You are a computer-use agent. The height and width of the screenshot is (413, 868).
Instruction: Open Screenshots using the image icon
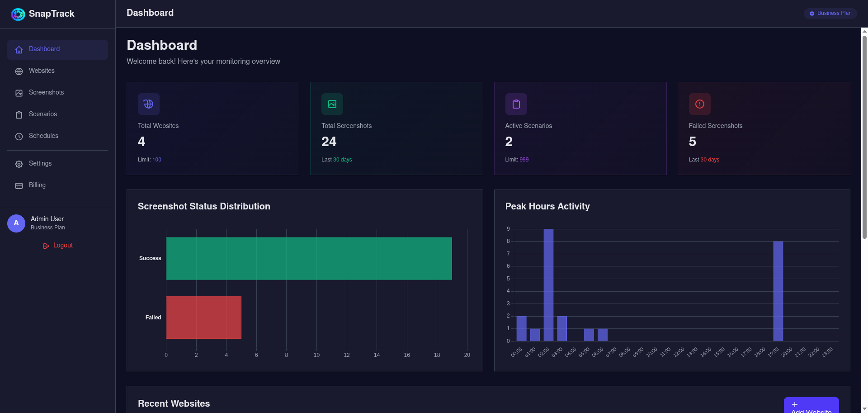pyautogui.click(x=19, y=93)
